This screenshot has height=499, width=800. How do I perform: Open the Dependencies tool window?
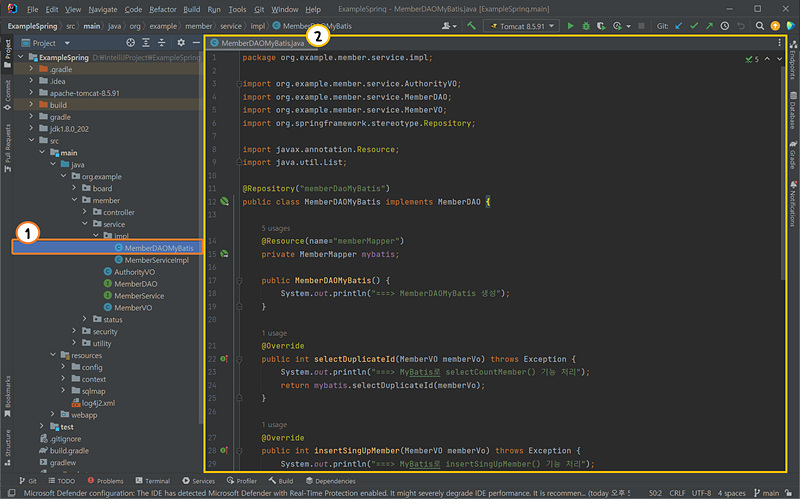tap(330, 481)
